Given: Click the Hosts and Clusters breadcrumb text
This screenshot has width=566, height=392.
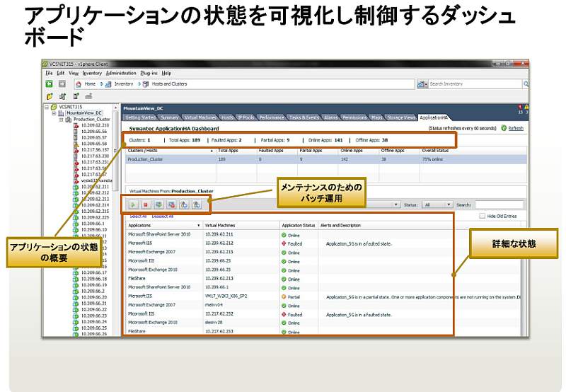Looking at the screenshot, I should point(169,83).
